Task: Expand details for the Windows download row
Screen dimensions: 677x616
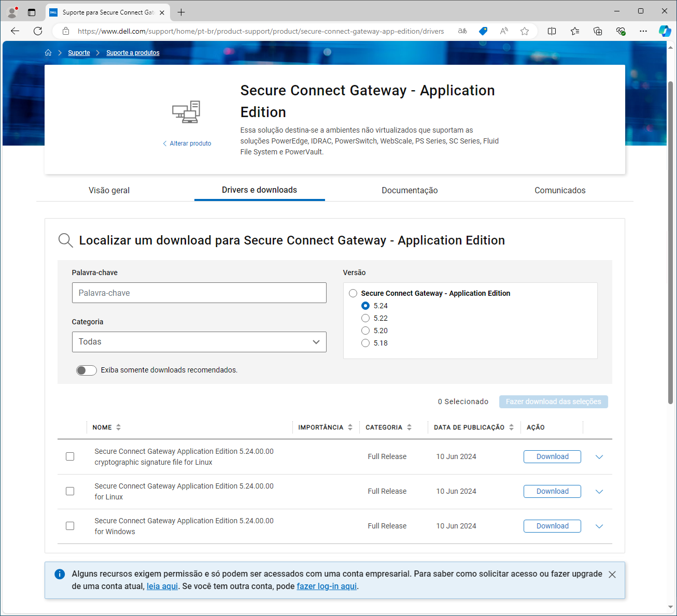Action: coord(599,526)
